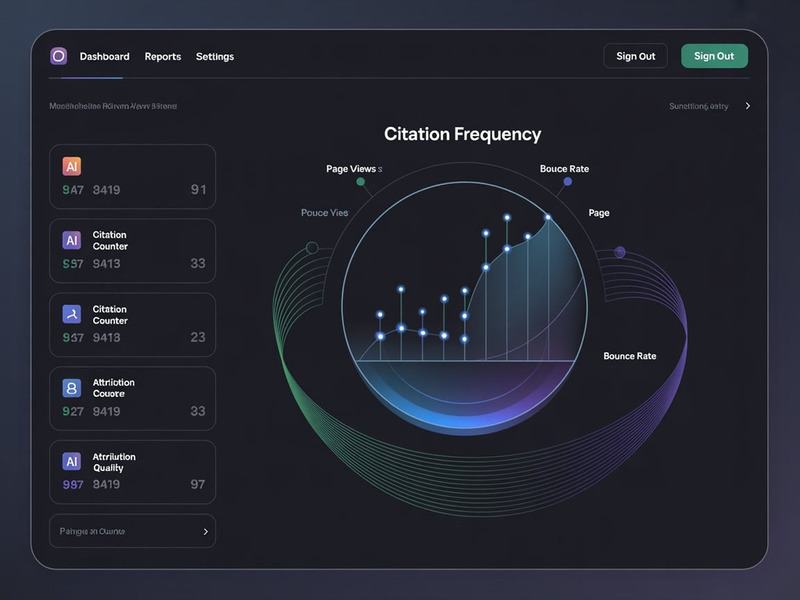Click the value 23 in Citation Counter card
Screen dimensions: 800x600
198,337
